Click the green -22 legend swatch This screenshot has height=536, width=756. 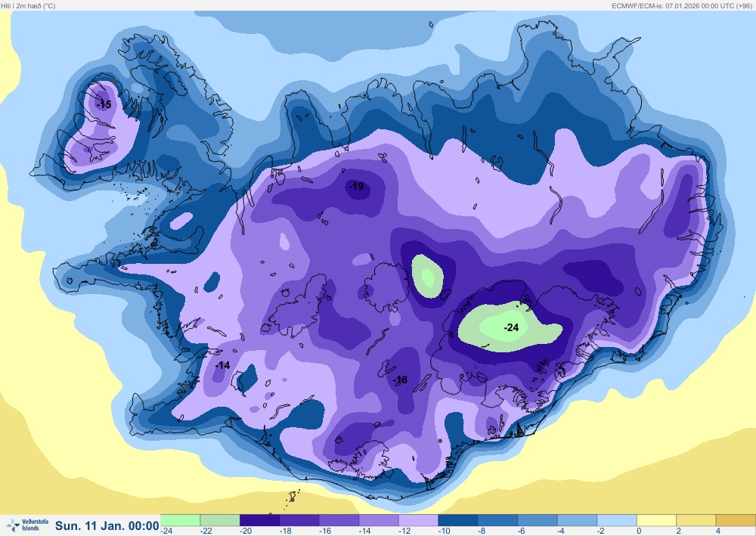click(x=220, y=520)
